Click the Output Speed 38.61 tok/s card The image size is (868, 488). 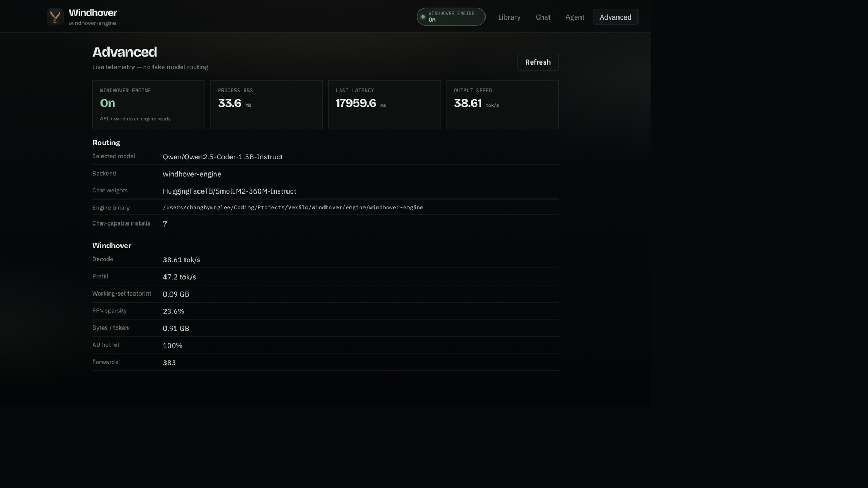coord(502,105)
